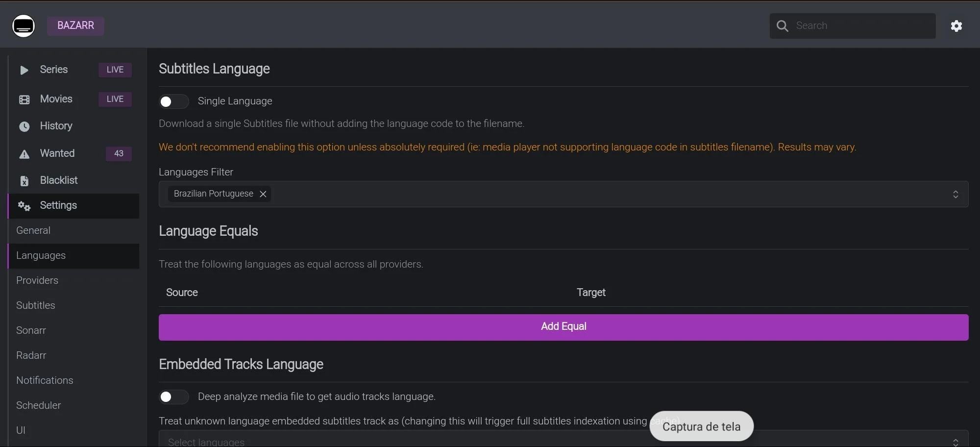This screenshot has height=447, width=980.
Task: Click the Blacklist file icon
Action: tap(24, 181)
